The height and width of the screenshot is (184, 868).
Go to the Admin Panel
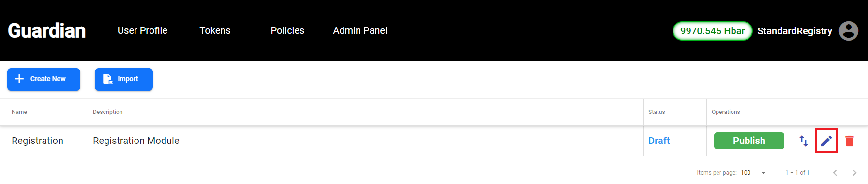click(x=360, y=30)
